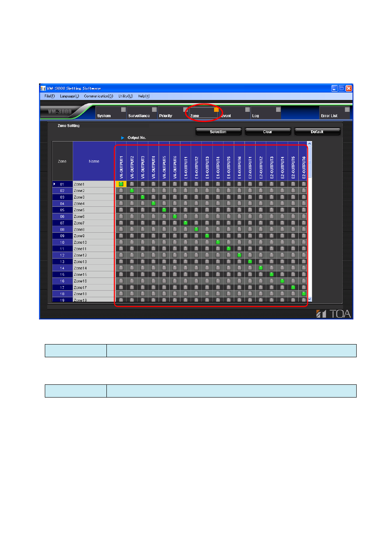Viewport: 392px width, 555px height.
Task: Select the Zone12 name cell
Action: (94, 255)
